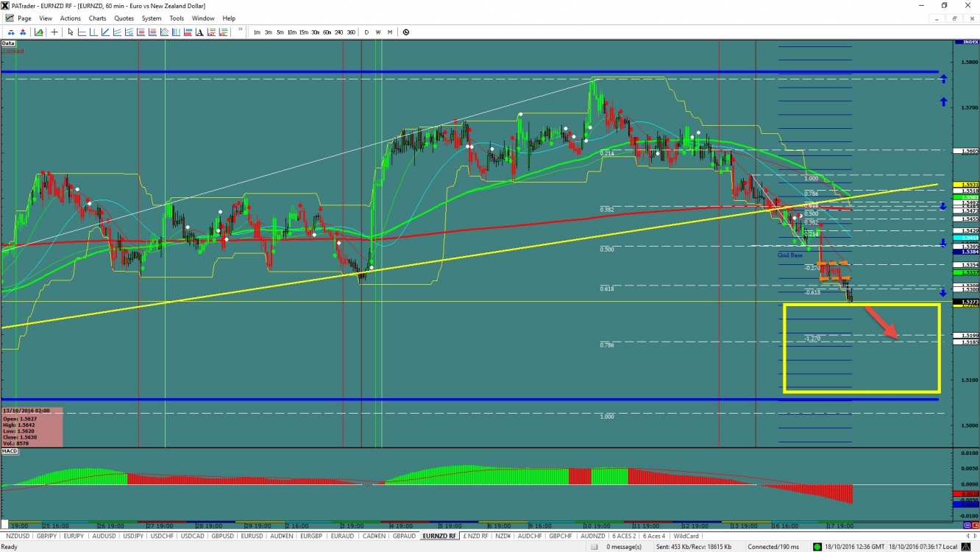Switch to the EURUSD tab
The width and height of the screenshot is (980, 552).
[x=252, y=536]
